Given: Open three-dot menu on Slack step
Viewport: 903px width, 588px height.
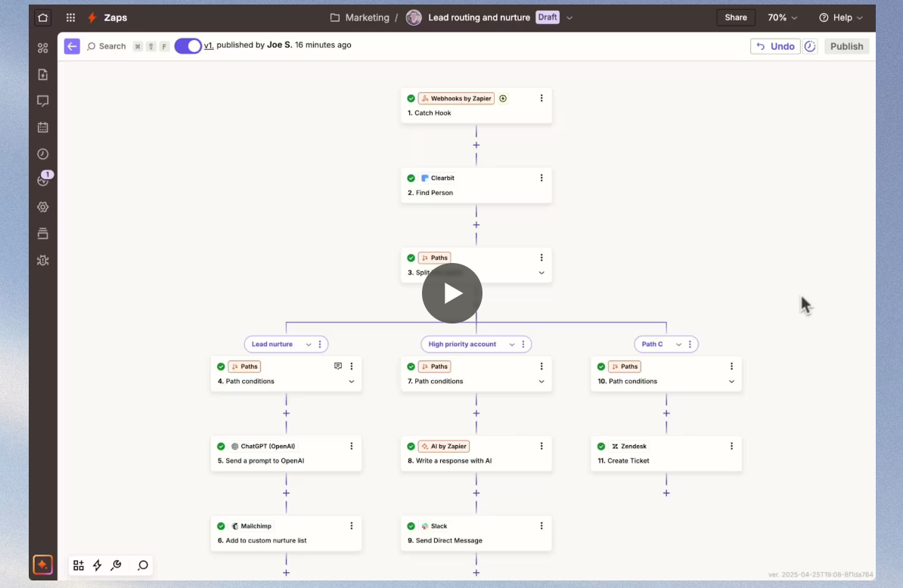Looking at the screenshot, I should (x=541, y=526).
